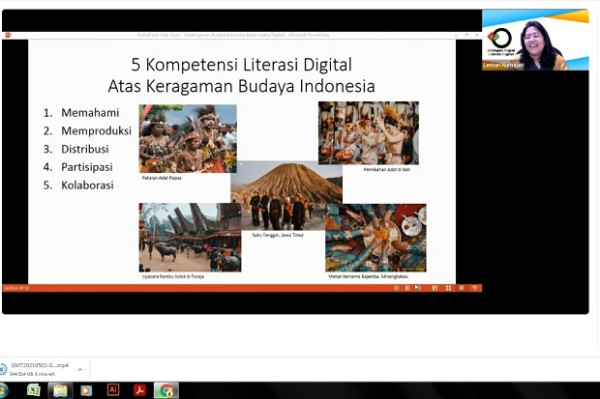The width and height of the screenshot is (600, 399).
Task: Click caption 'Suku Tengger, Jawa Timur'
Action: (x=278, y=235)
